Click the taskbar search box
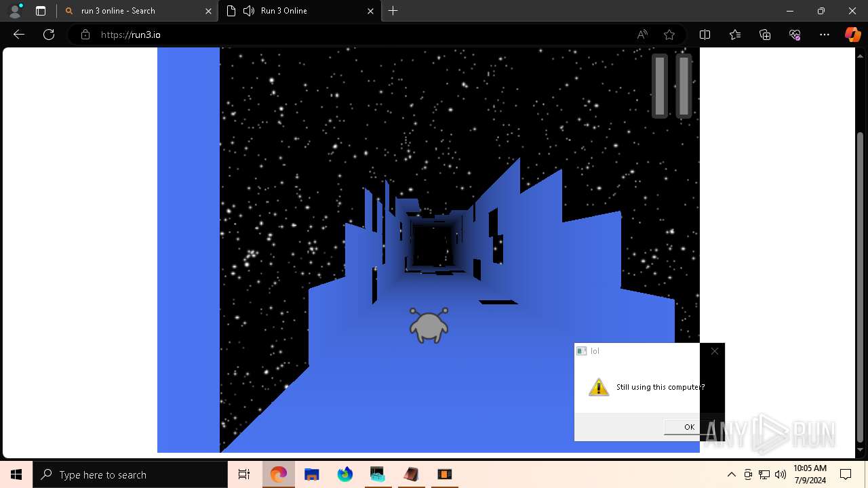Screen dimensions: 868x488 tap(130, 474)
